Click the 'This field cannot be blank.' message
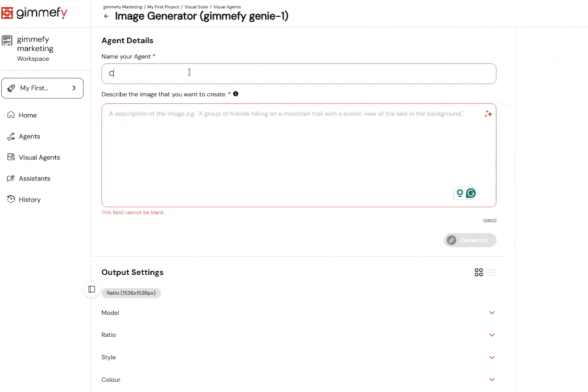588x392 pixels. click(133, 213)
